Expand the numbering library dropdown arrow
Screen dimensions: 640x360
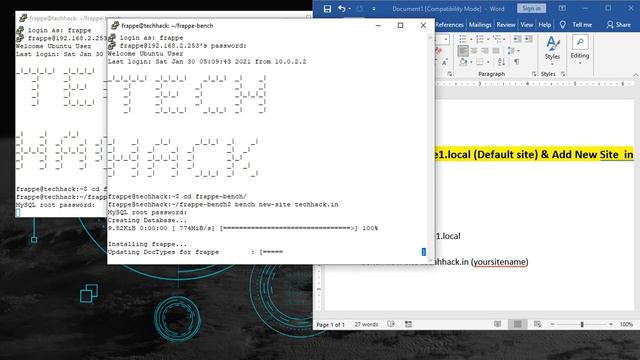(x=488, y=39)
